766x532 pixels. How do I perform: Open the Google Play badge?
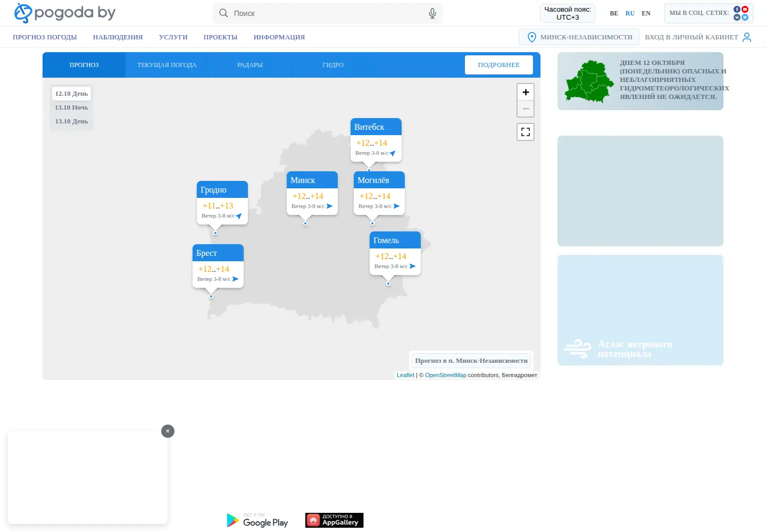coord(257,520)
